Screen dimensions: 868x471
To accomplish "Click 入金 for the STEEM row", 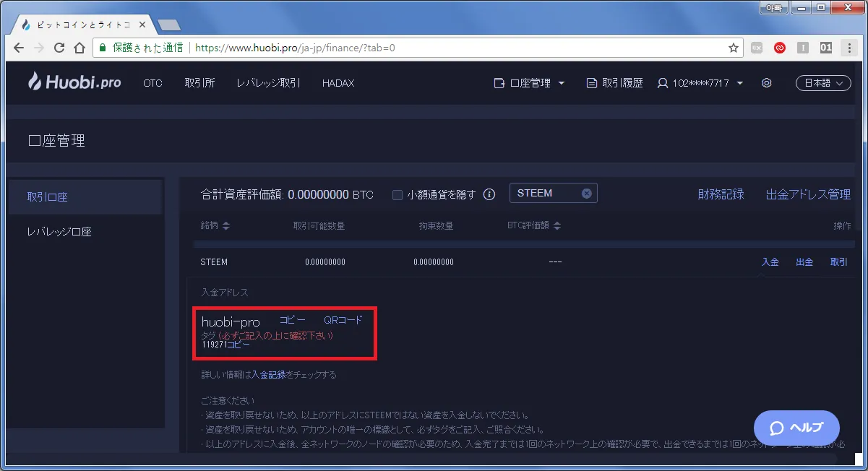I will click(x=770, y=262).
